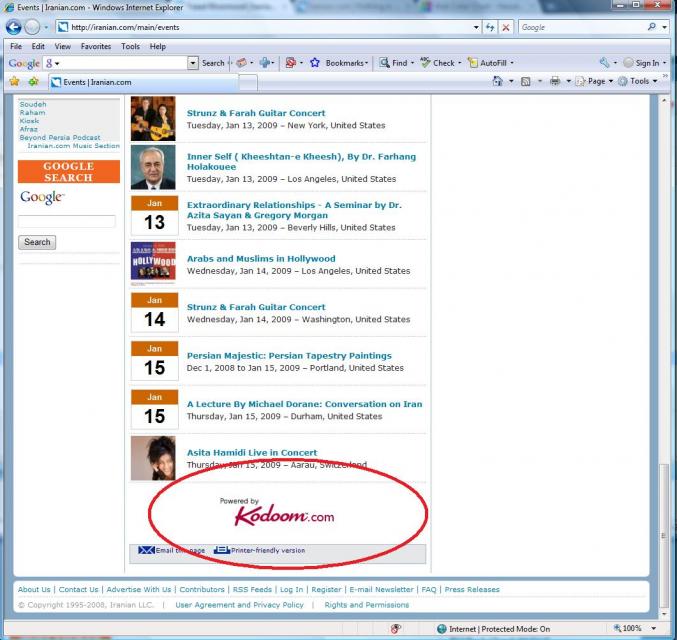The image size is (677, 640).
Task: Click the Print icon in command bar
Action: point(555,81)
